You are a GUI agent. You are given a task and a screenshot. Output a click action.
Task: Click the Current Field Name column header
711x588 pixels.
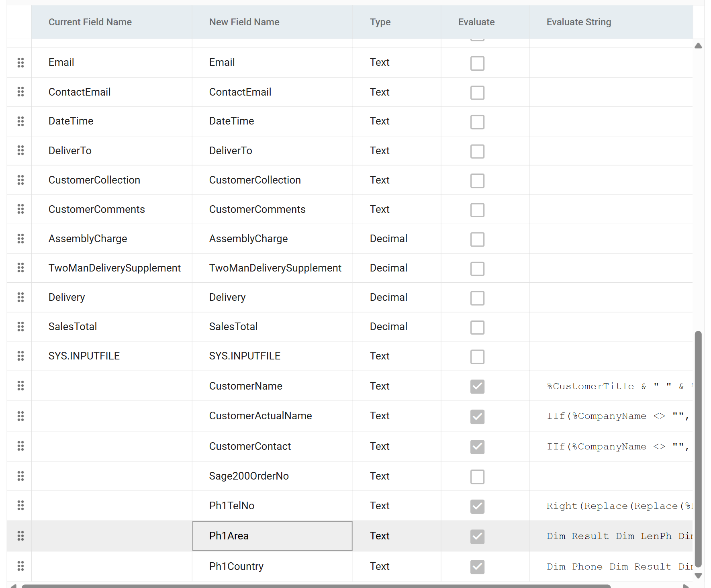point(111,22)
